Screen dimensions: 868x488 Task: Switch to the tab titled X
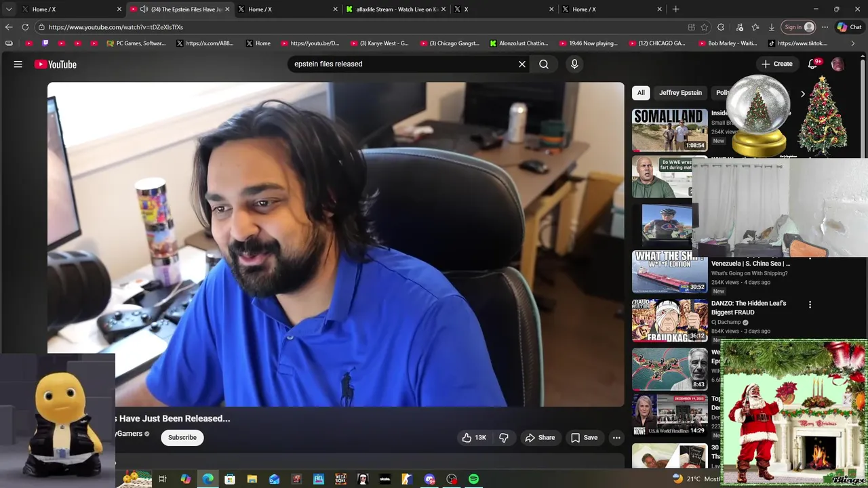503,9
